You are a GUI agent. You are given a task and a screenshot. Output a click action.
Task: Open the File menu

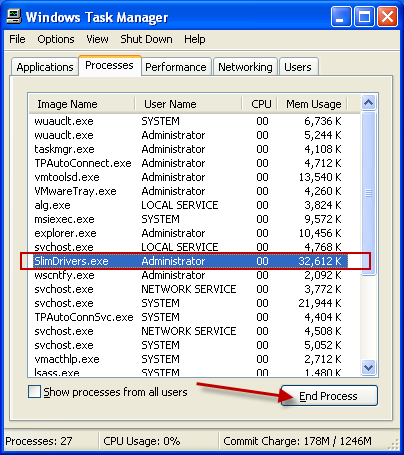[17, 39]
